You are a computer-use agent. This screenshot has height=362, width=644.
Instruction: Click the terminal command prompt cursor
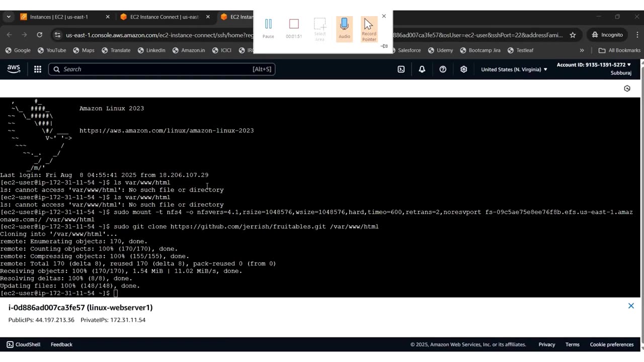(x=116, y=293)
